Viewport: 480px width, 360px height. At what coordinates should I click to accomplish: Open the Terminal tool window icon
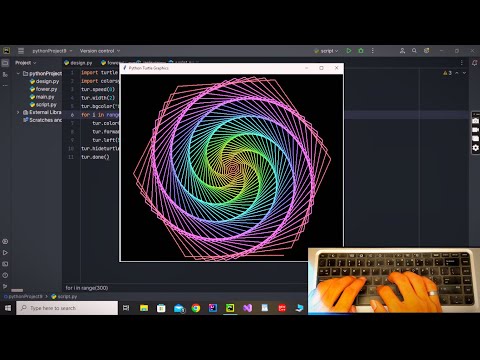pos(5,264)
